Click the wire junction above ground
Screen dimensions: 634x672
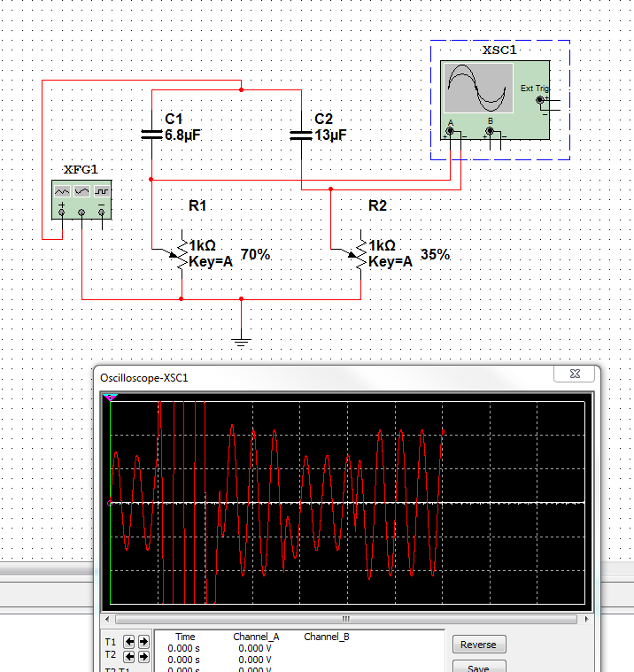click(242, 299)
